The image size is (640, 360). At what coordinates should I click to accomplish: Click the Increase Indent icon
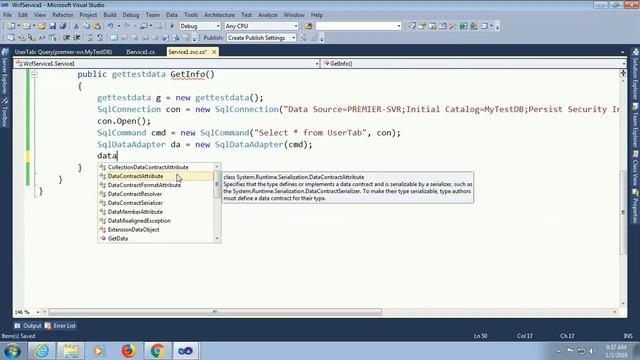click(76, 38)
